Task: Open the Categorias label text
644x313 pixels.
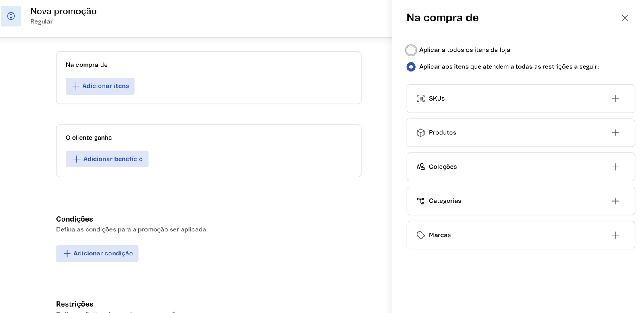Action: (x=445, y=201)
